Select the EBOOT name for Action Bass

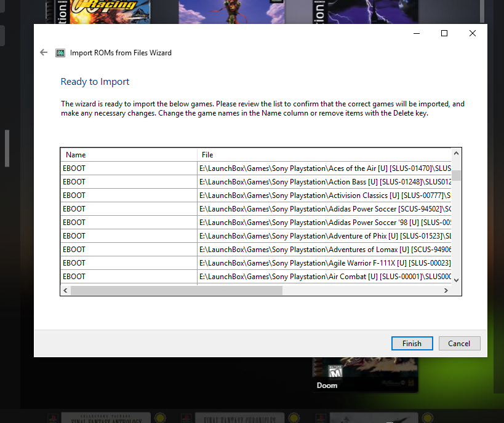(x=129, y=182)
